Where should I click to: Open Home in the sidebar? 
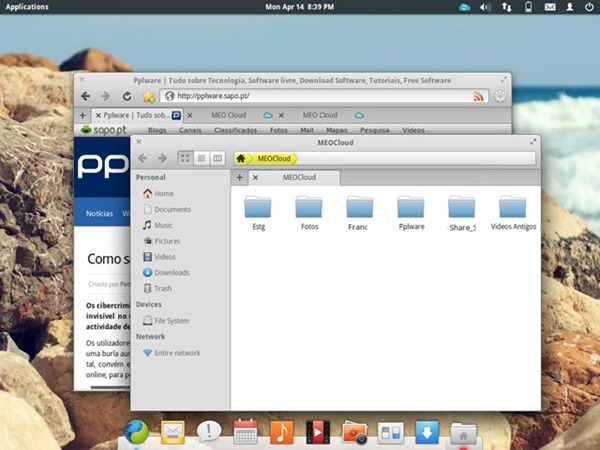point(159,194)
